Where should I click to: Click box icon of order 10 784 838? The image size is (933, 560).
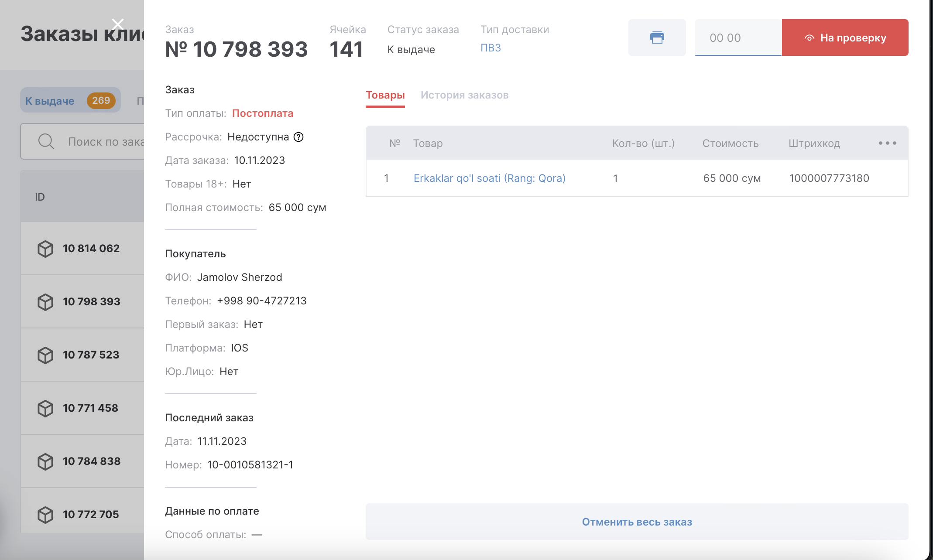(x=45, y=461)
